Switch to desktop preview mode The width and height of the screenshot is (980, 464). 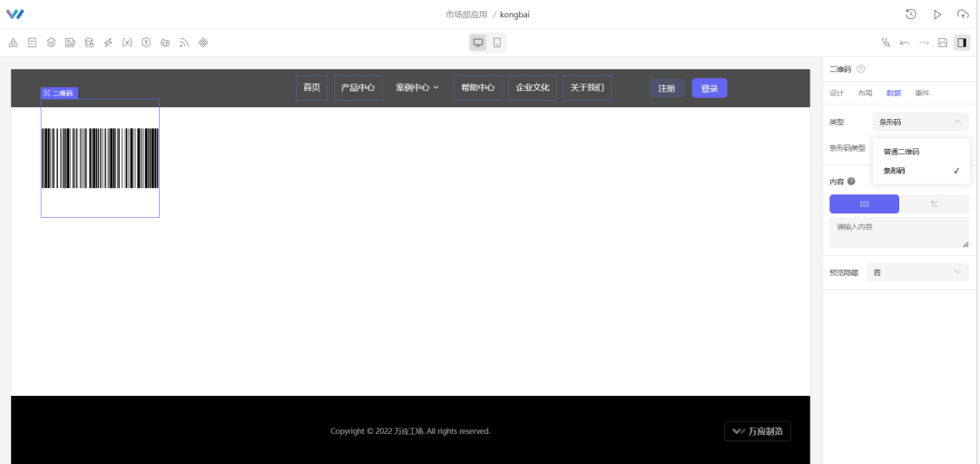[478, 43]
